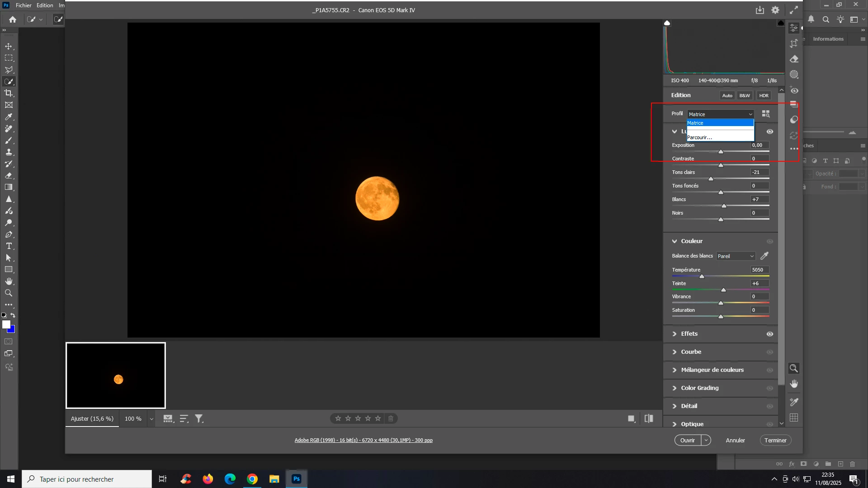Select the Healing eraser tool icon
Image resolution: width=868 pixels, height=488 pixels.
click(794, 59)
